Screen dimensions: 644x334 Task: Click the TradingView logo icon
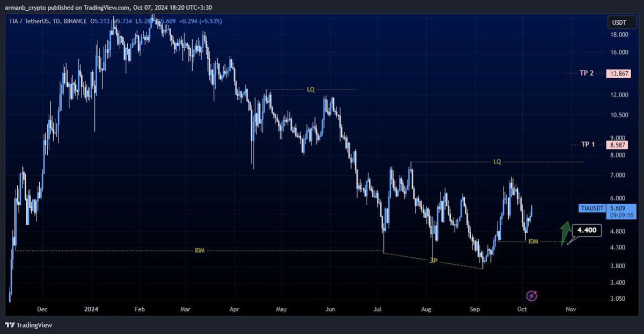pos(11,325)
